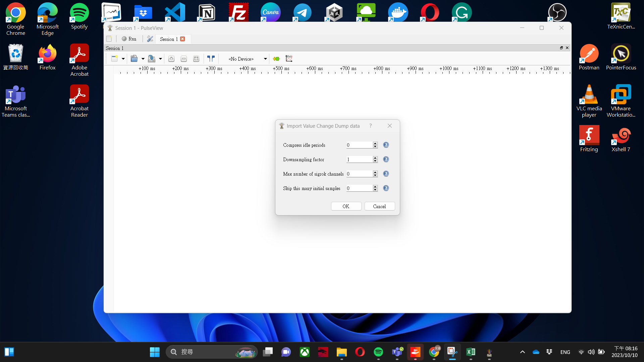This screenshot has height=362, width=644.
Task: Click the new session icon
Action: (109, 39)
